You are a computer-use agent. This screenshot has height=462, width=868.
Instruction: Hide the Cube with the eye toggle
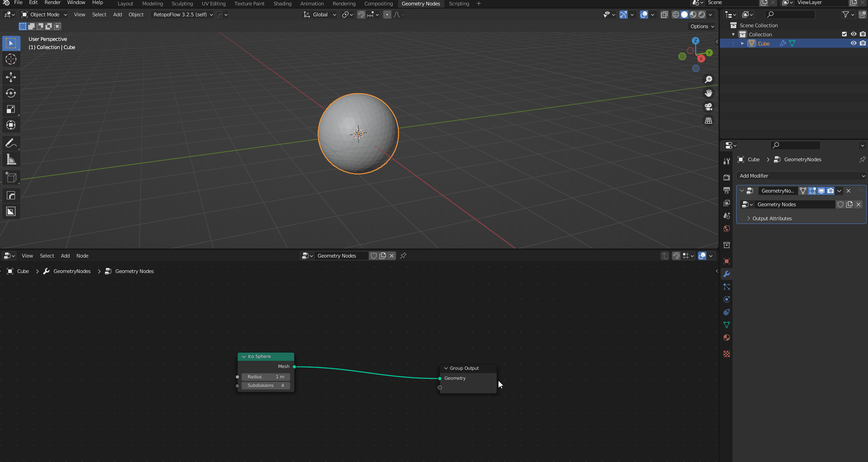point(853,43)
